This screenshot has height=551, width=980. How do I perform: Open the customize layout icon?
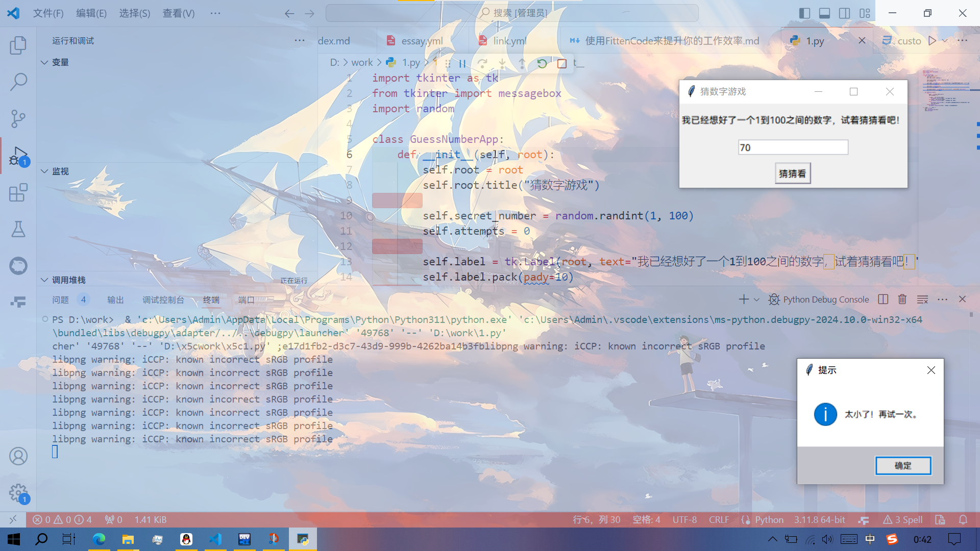pos(865,13)
